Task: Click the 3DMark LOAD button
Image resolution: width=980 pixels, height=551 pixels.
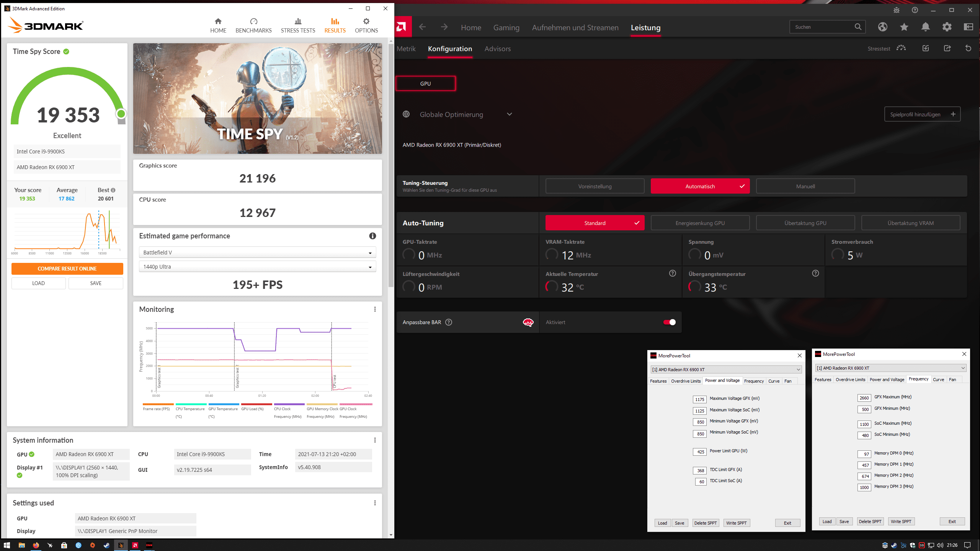Action: pos(38,283)
